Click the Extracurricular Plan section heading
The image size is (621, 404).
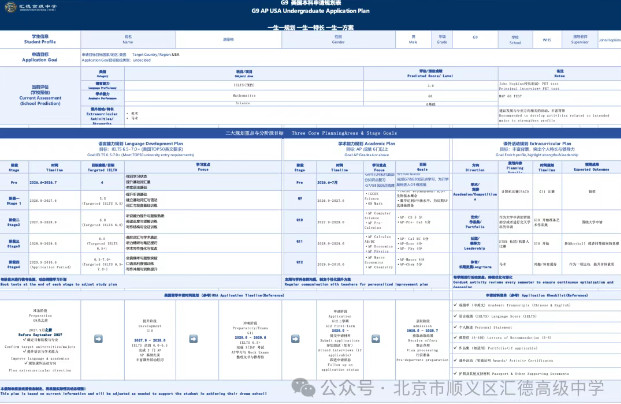click(537, 144)
